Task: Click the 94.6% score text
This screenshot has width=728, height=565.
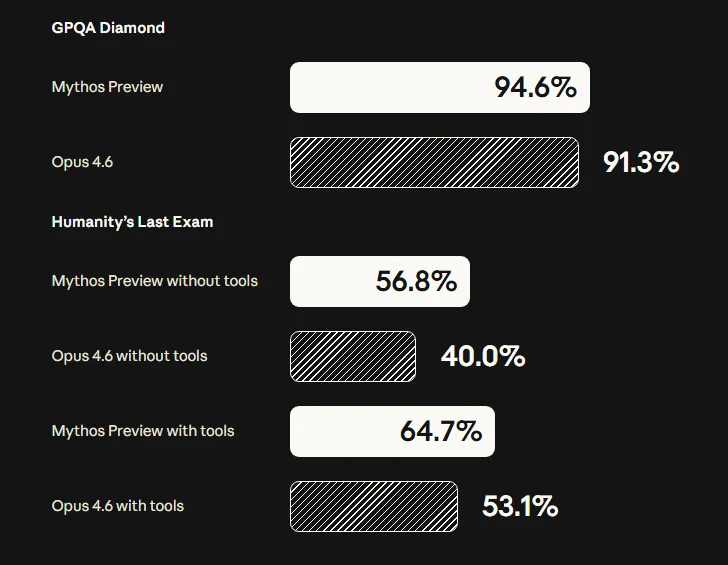Action: [x=535, y=88]
